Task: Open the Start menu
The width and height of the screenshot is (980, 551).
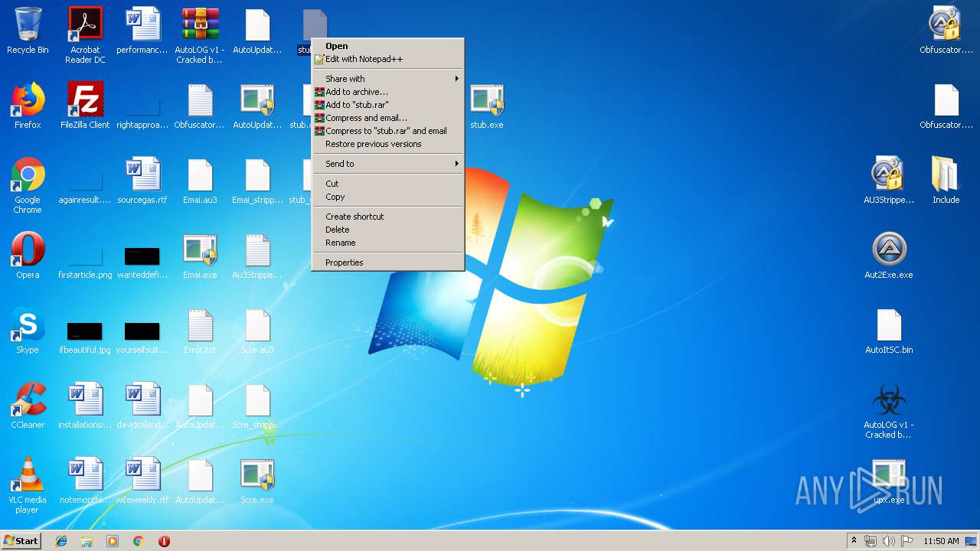Action: 21,541
